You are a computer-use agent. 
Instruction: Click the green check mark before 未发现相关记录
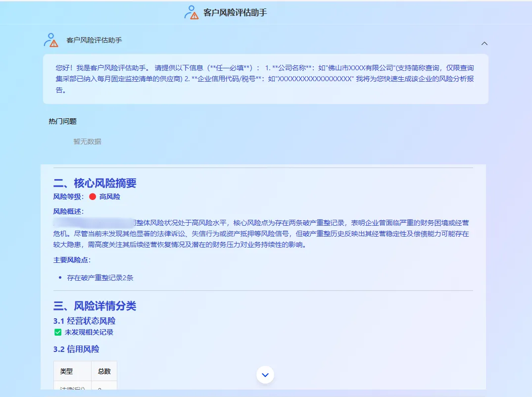tap(58, 332)
